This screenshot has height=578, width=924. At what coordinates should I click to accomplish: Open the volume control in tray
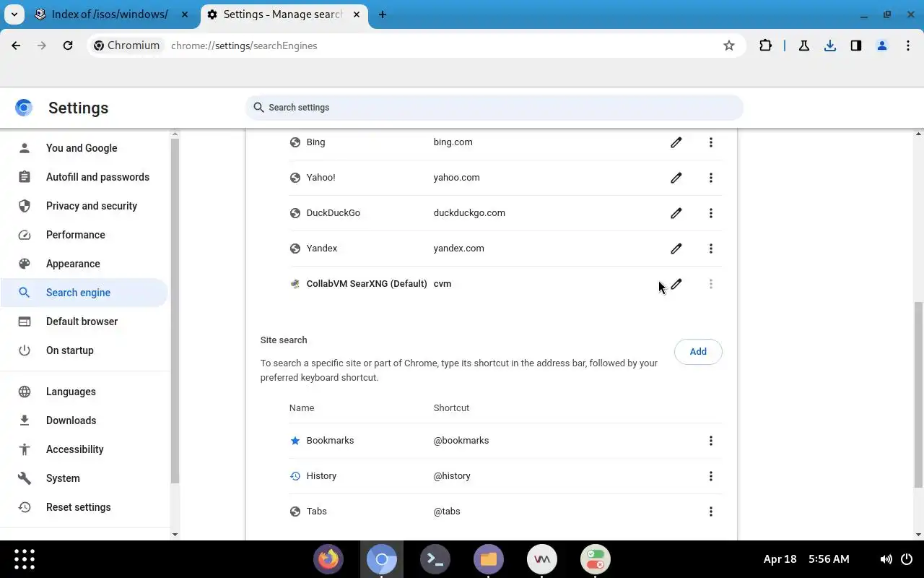click(886, 559)
